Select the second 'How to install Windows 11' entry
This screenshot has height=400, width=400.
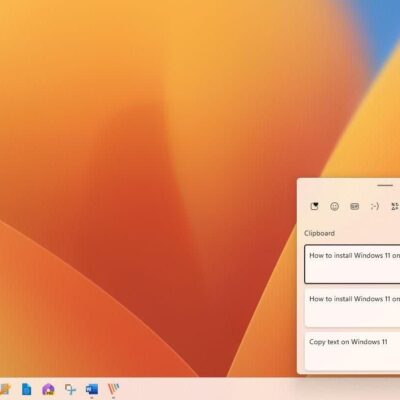click(x=352, y=307)
